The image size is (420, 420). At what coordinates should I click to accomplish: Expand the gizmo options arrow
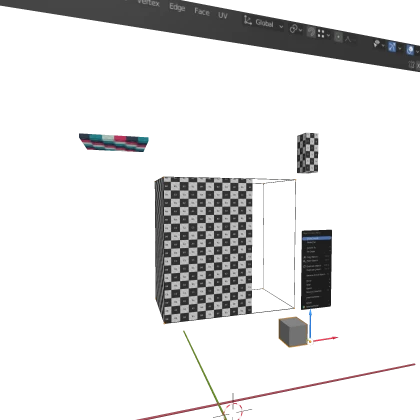point(400,49)
